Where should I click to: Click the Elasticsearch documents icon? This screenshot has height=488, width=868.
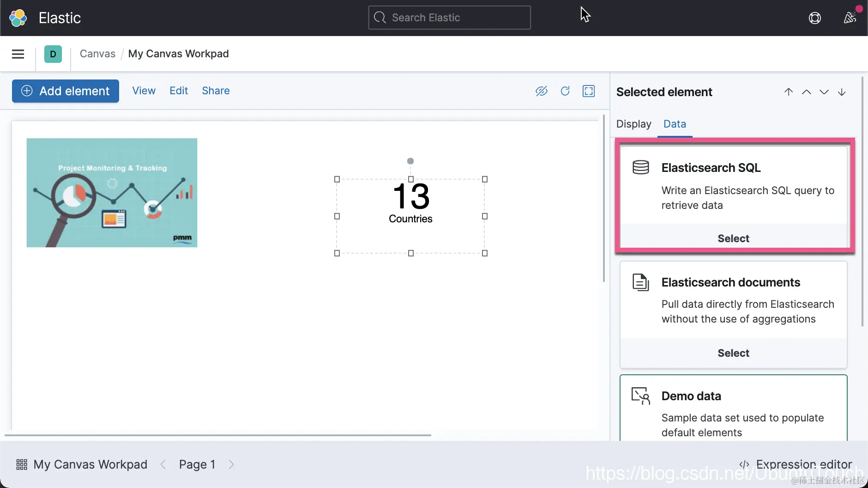coord(641,282)
